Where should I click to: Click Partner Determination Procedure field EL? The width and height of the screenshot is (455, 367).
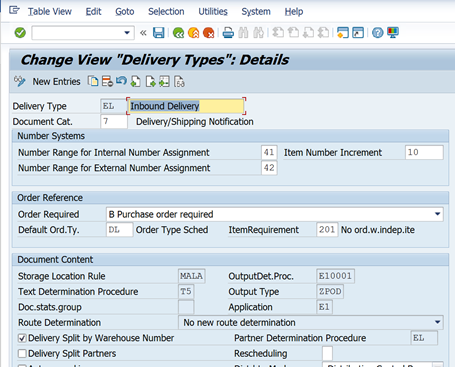pyautogui.click(x=424, y=338)
